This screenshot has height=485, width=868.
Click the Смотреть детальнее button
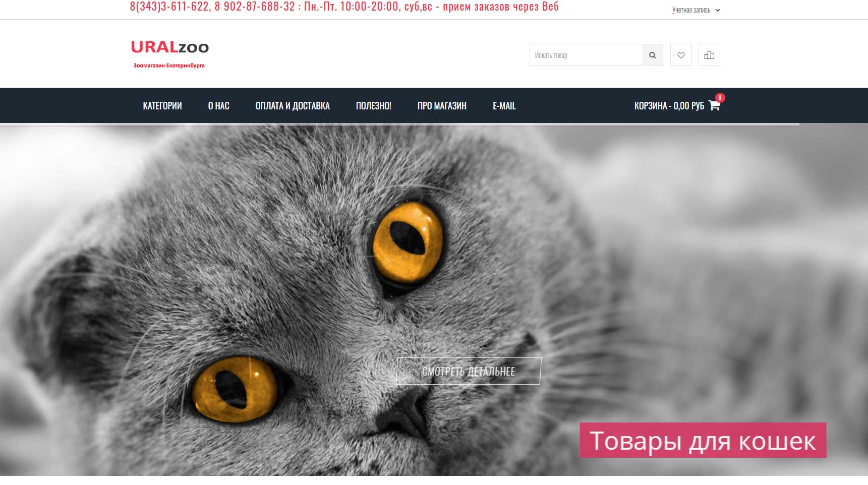click(469, 371)
